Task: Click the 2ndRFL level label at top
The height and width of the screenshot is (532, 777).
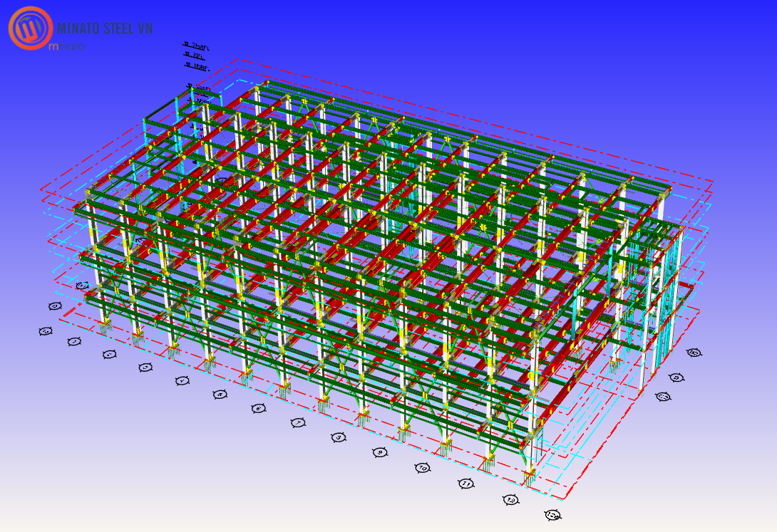Action: [x=197, y=46]
